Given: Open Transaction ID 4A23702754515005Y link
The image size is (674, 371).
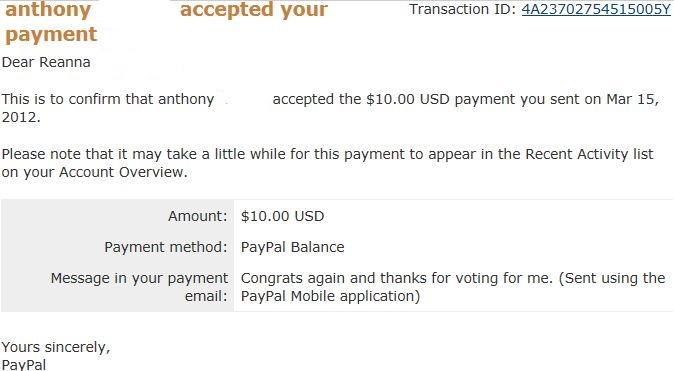Looking at the screenshot, I should [596, 9].
